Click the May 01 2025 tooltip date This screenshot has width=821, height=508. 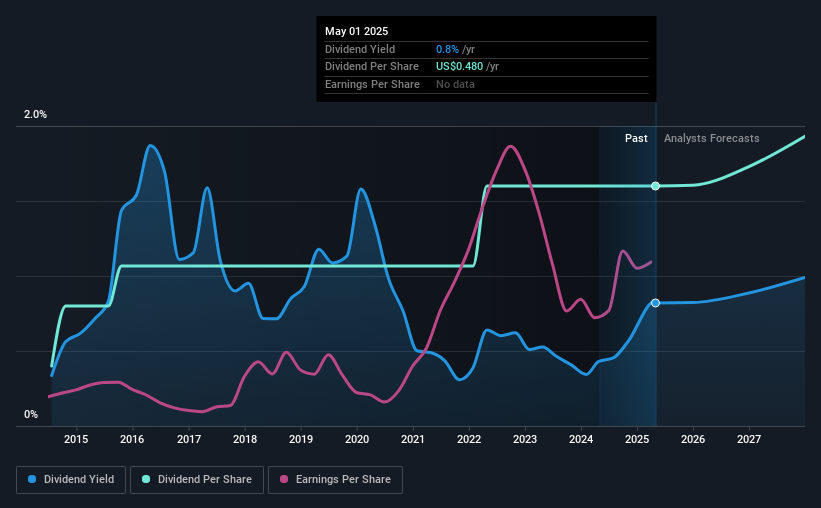pos(357,31)
